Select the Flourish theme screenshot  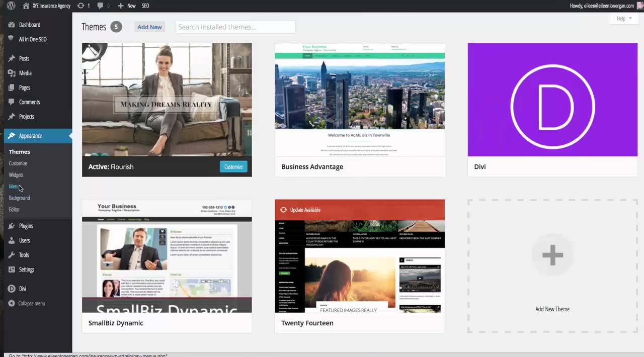click(x=167, y=100)
